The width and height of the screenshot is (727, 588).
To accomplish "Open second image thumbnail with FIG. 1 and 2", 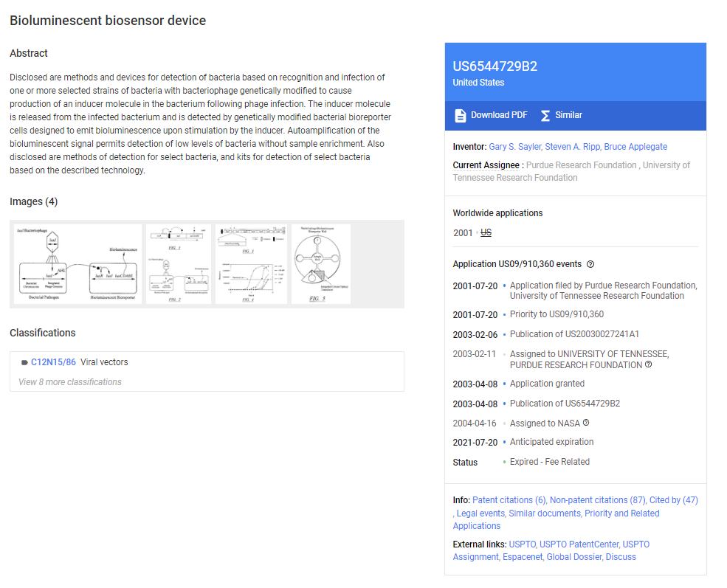I will [x=179, y=264].
